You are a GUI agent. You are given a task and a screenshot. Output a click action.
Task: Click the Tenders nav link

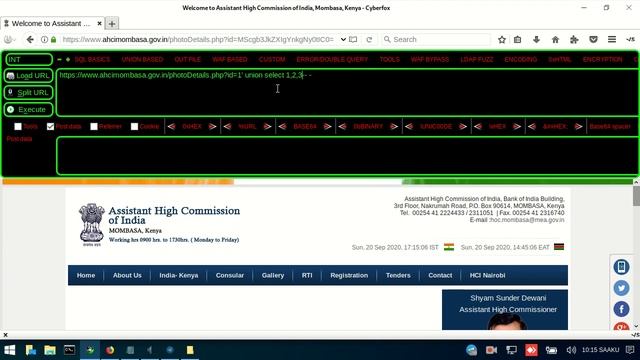click(398, 276)
